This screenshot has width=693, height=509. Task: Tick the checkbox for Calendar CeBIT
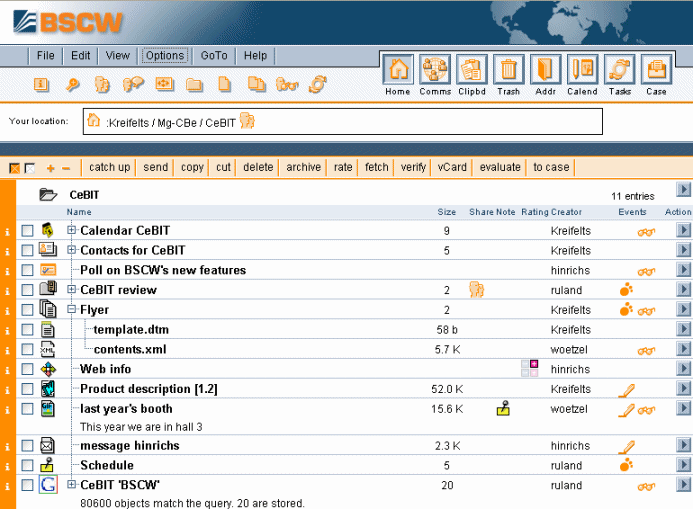pyautogui.click(x=27, y=231)
